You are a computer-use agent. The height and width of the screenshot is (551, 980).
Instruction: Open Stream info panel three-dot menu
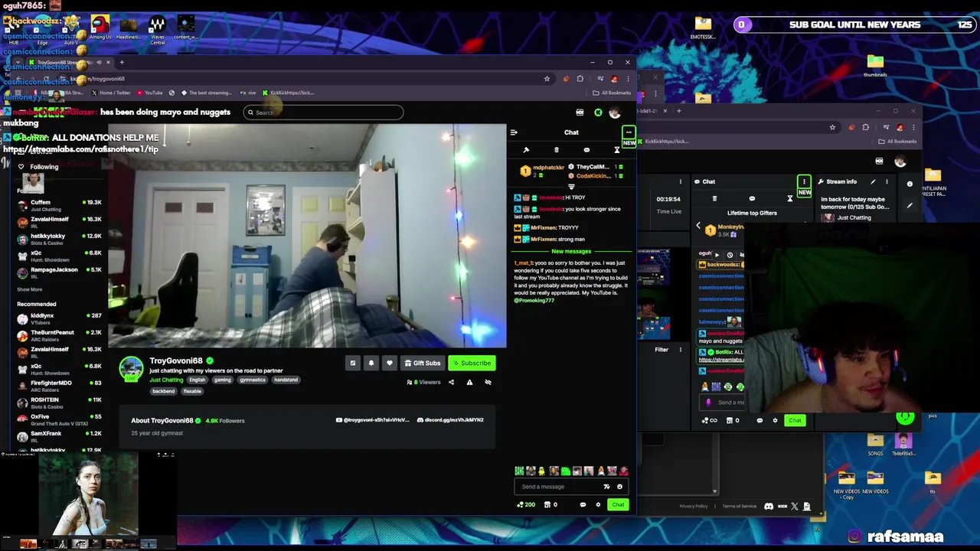coord(887,182)
